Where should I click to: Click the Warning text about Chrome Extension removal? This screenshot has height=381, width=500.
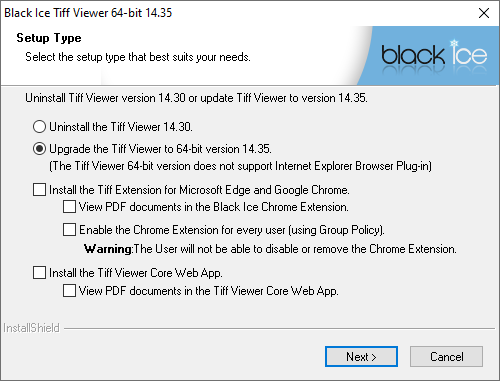pyautogui.click(x=270, y=249)
